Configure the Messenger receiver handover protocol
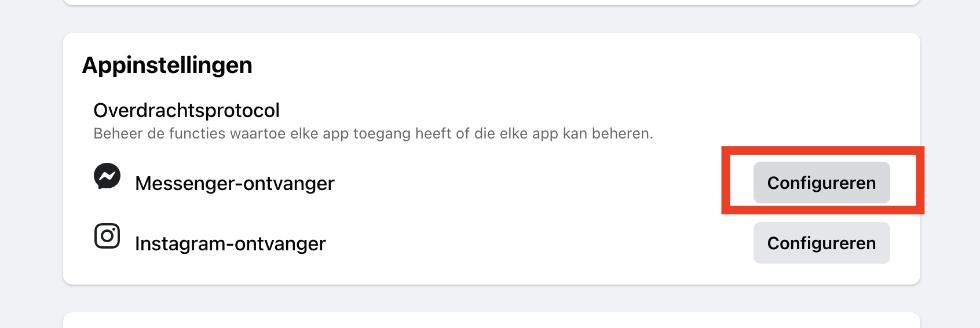 821,183
